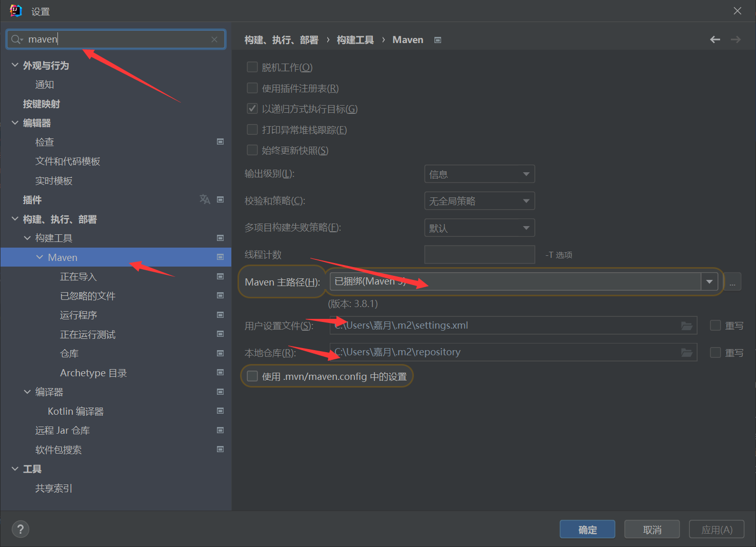Collapse the 外观与行为 tree section
The width and height of the screenshot is (756, 547).
click(15, 65)
